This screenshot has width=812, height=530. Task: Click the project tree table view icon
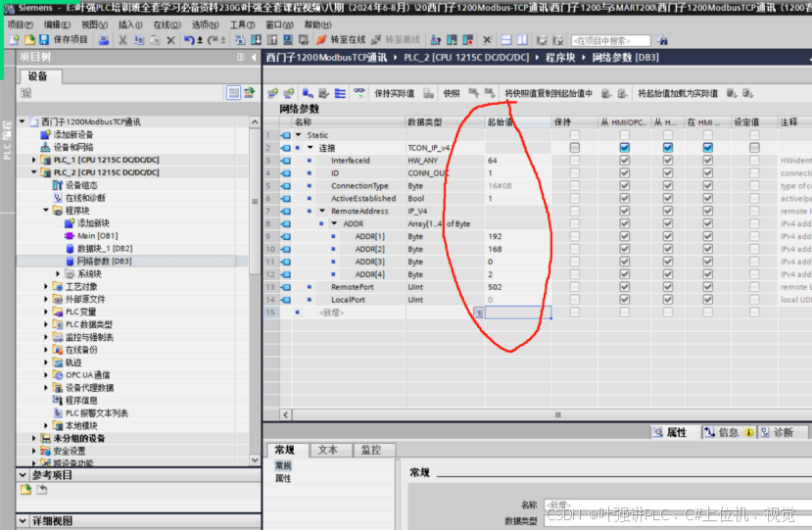click(233, 93)
